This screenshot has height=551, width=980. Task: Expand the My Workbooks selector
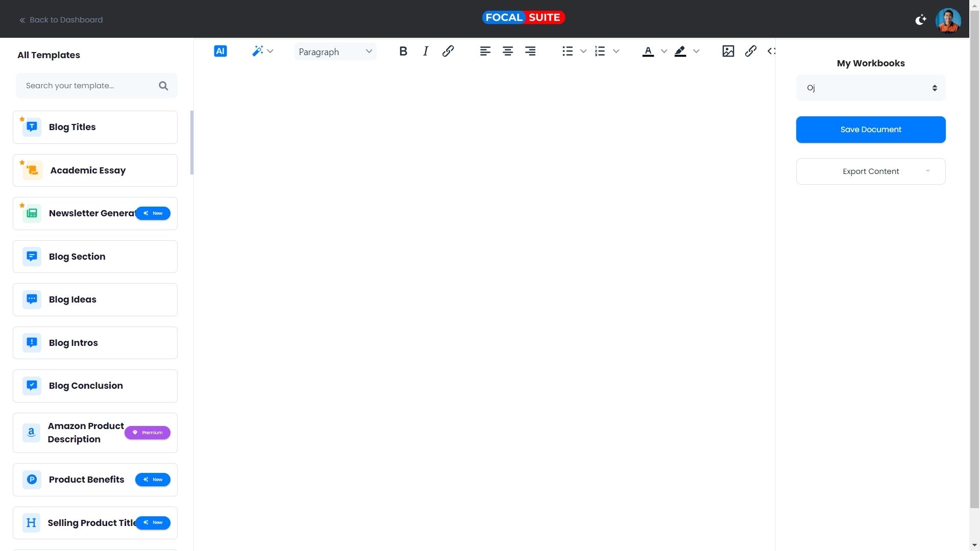coord(870,88)
